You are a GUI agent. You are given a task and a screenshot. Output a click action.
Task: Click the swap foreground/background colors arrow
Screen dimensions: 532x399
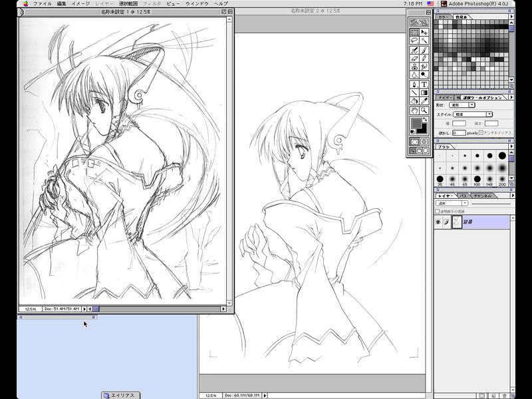(426, 120)
